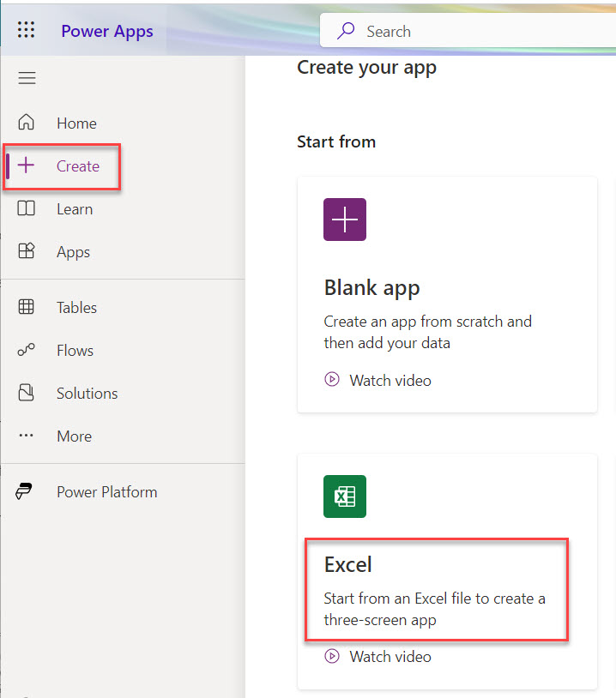Click the Home house icon
This screenshot has width=616, height=698.
click(26, 122)
